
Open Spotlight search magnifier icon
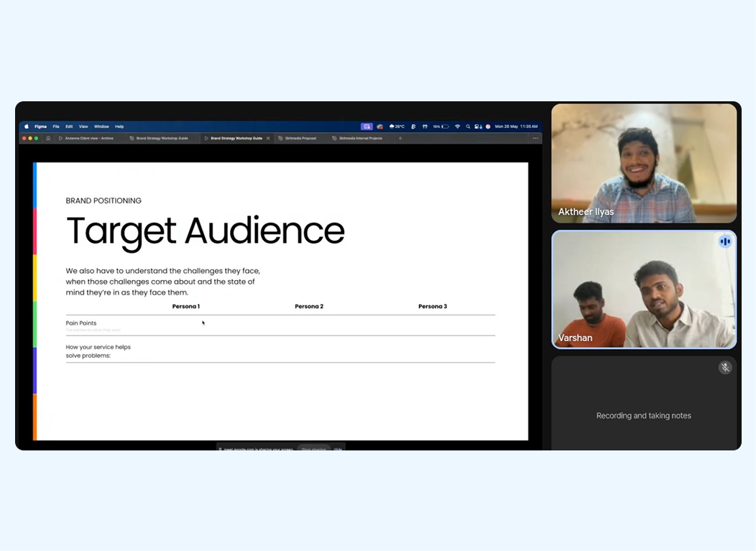tap(468, 126)
